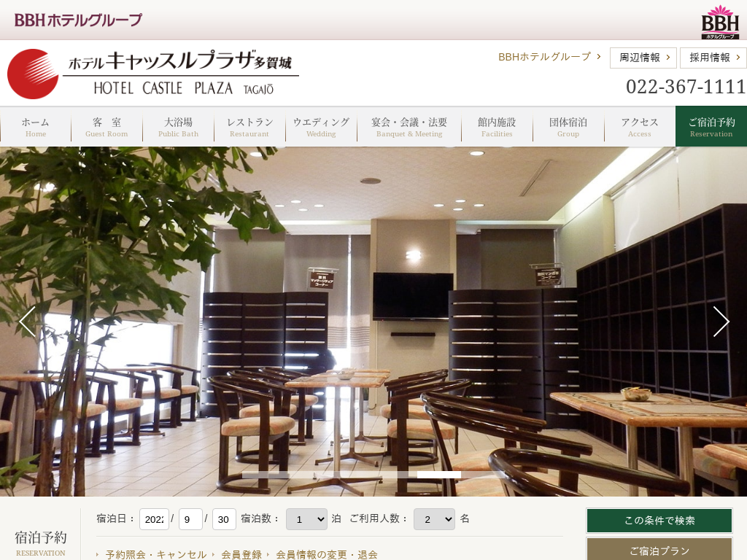Open the 予約照会・キャンセル link

click(156, 554)
